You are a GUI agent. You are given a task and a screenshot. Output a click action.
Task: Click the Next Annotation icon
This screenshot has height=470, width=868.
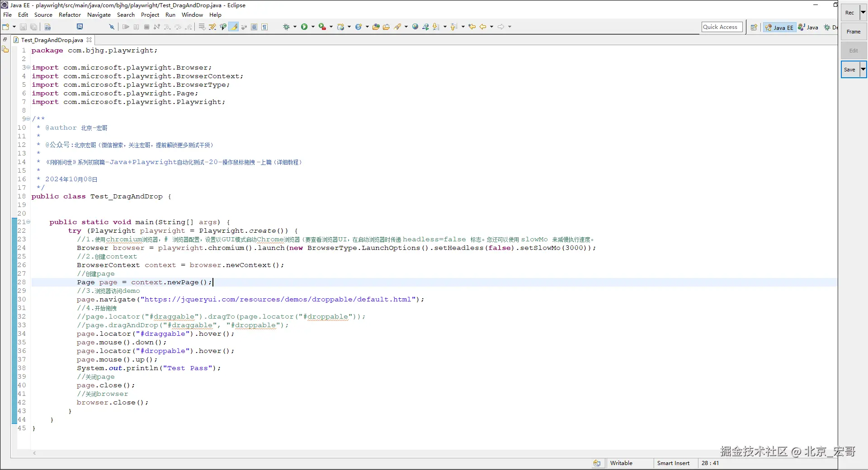click(436, 27)
